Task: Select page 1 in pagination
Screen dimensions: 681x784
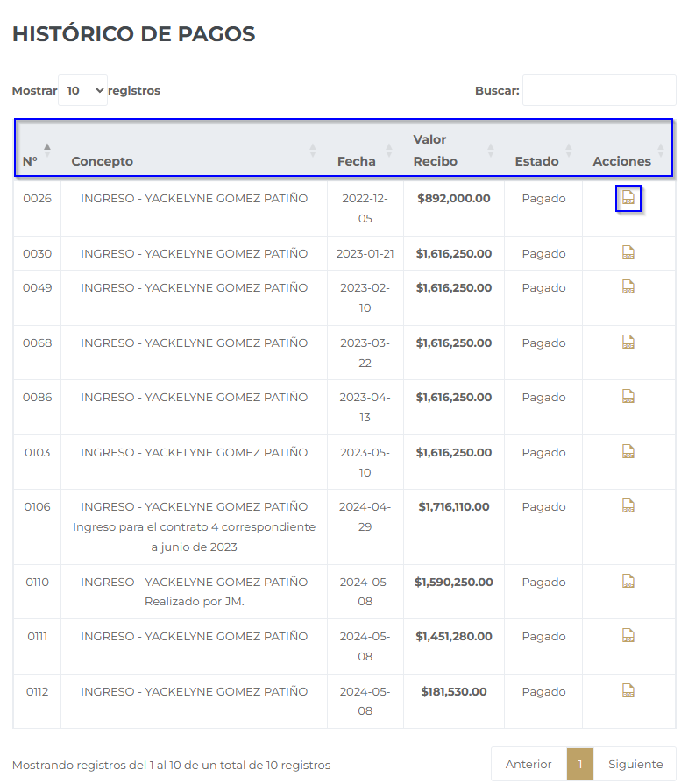Action: pyautogui.click(x=580, y=764)
